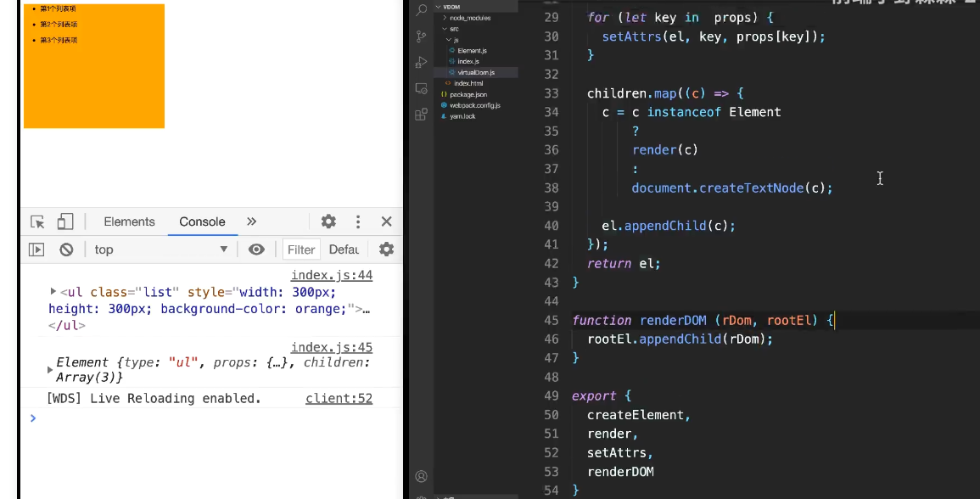The image size is (980, 499).
Task: Switch to the Elements tab
Action: pos(129,222)
